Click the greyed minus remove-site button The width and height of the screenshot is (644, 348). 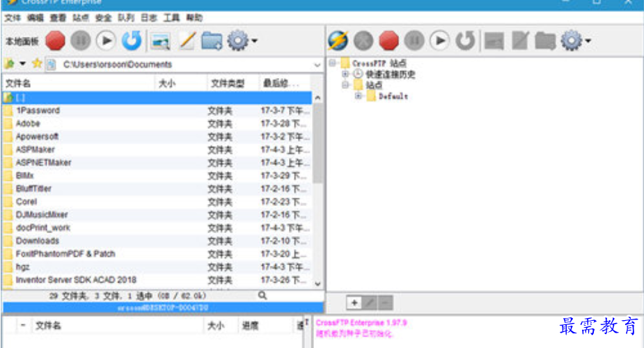click(385, 303)
